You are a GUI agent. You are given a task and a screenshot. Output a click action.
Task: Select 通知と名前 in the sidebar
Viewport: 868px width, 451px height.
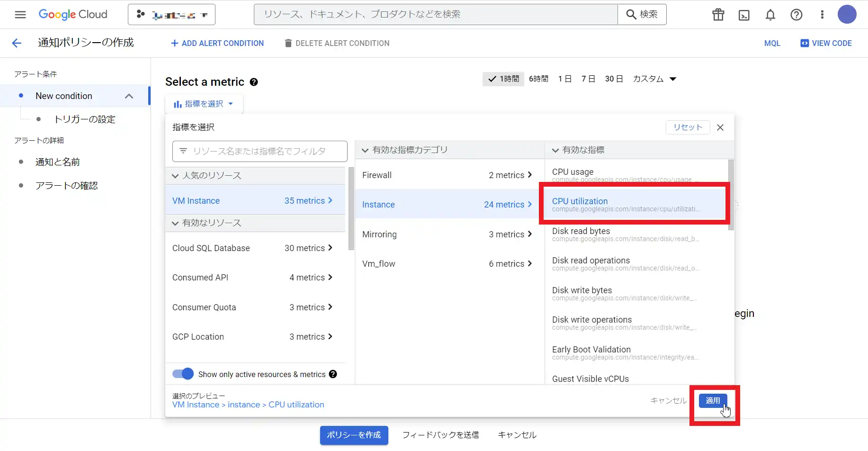(57, 162)
